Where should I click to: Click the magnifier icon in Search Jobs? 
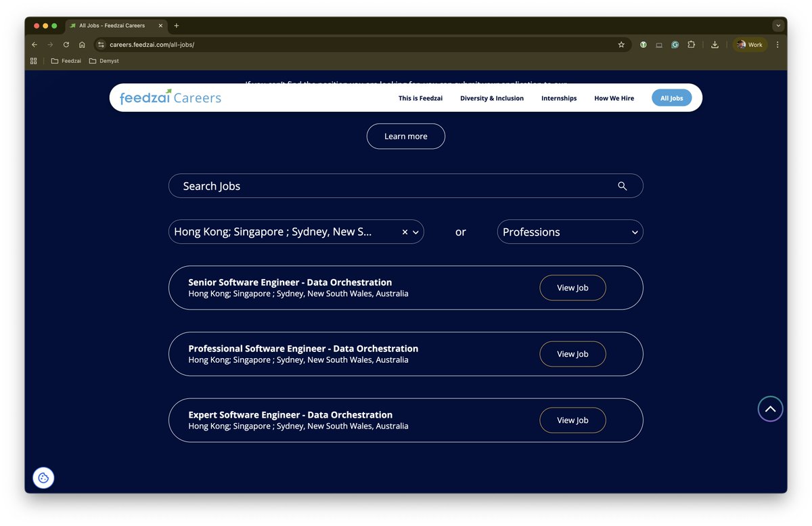[623, 186]
